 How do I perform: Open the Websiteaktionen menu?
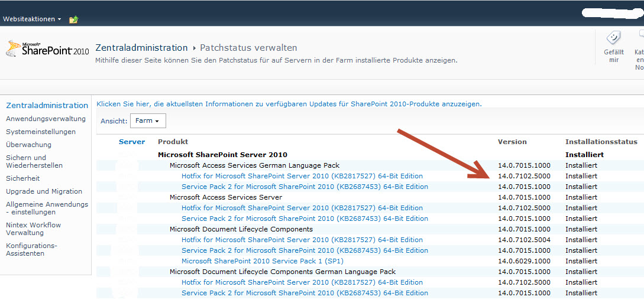(32, 19)
